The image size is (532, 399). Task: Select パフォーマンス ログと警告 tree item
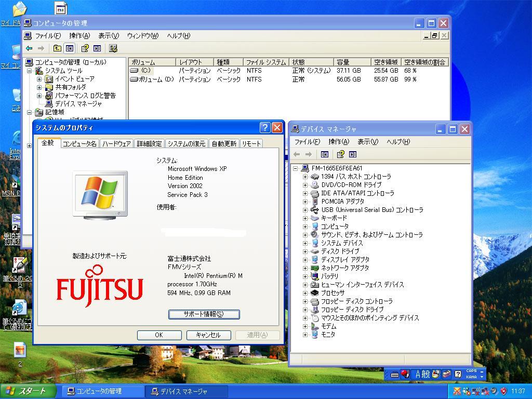pos(85,96)
